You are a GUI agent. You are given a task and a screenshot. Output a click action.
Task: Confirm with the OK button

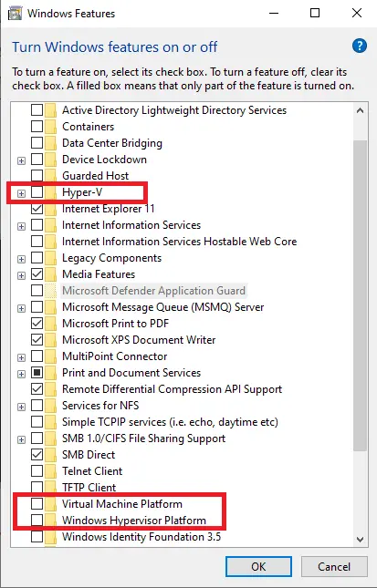click(x=258, y=566)
